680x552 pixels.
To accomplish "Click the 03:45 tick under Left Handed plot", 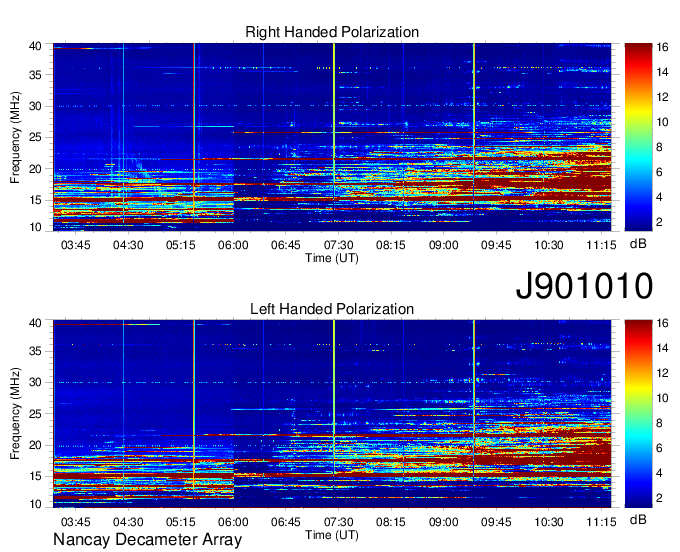I will (x=75, y=522).
